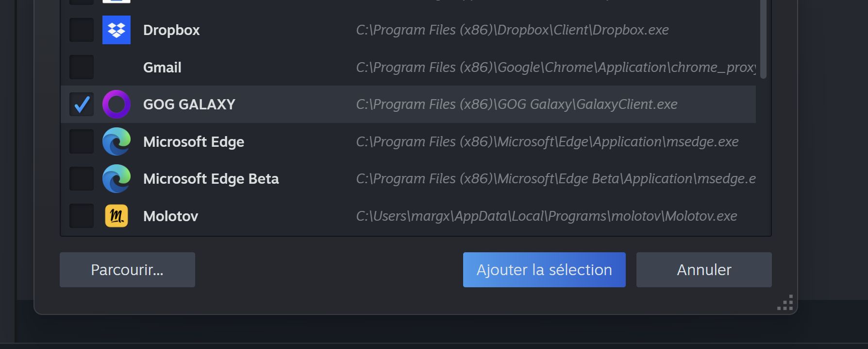Click the GOG GALAXY purple ring icon
Viewport: 868px width, 349px height.
(x=117, y=104)
